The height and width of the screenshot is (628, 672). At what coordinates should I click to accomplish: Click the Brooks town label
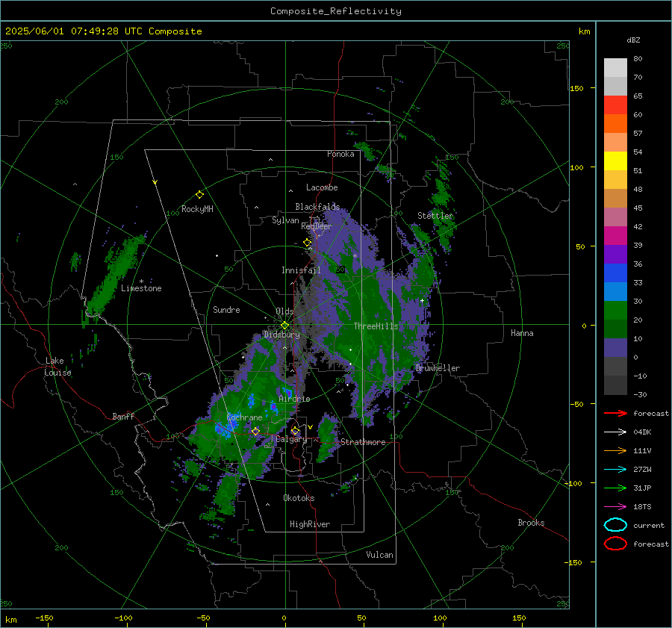point(531,523)
